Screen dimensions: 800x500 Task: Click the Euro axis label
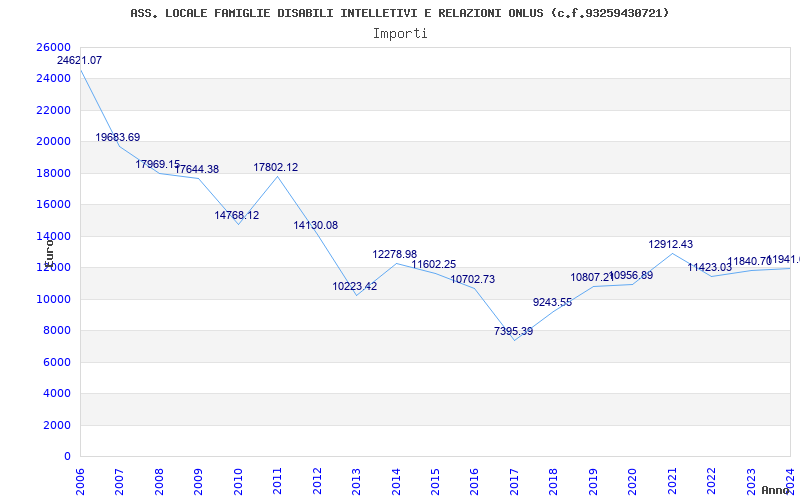coord(49,252)
